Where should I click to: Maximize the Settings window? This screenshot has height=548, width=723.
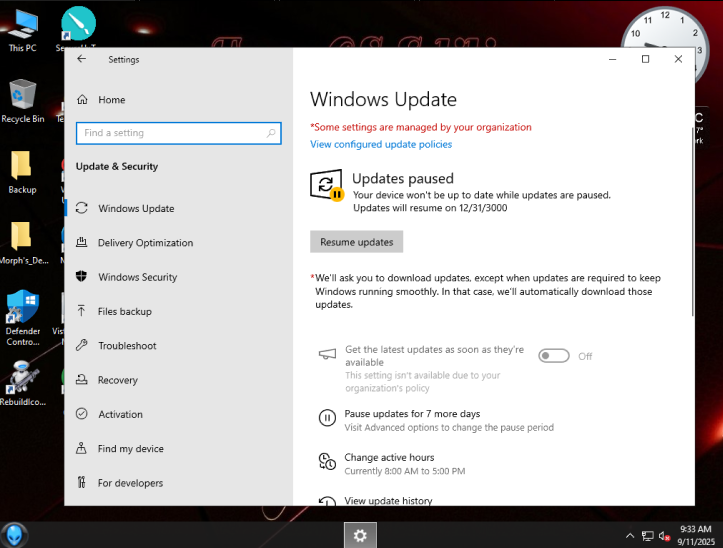point(646,59)
